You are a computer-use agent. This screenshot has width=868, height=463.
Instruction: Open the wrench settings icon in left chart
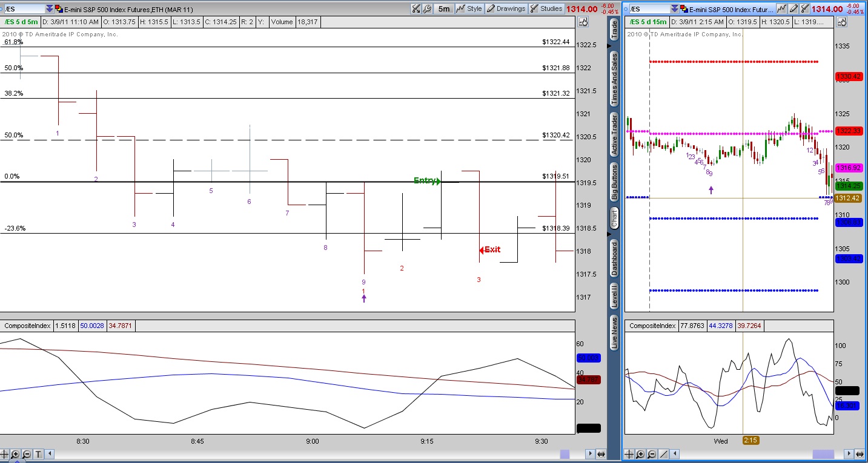click(x=427, y=9)
